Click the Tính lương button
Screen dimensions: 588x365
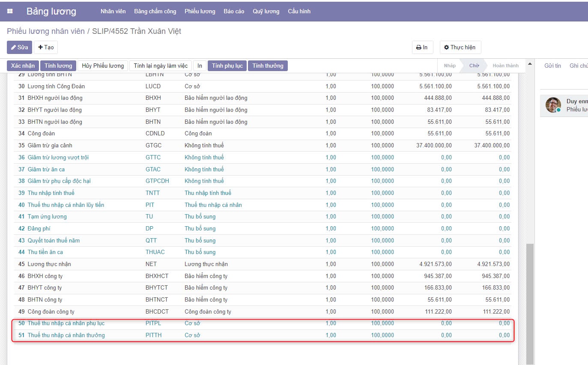click(58, 66)
